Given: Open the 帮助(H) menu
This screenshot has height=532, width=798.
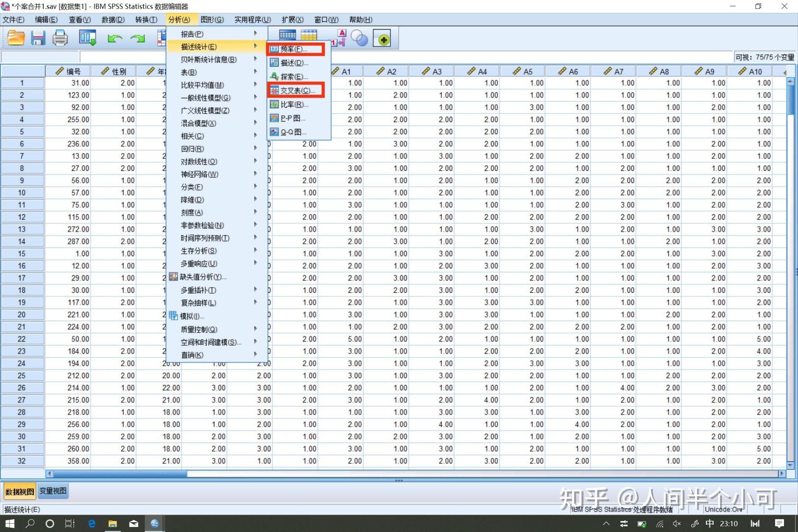Looking at the screenshot, I should coord(360,19).
